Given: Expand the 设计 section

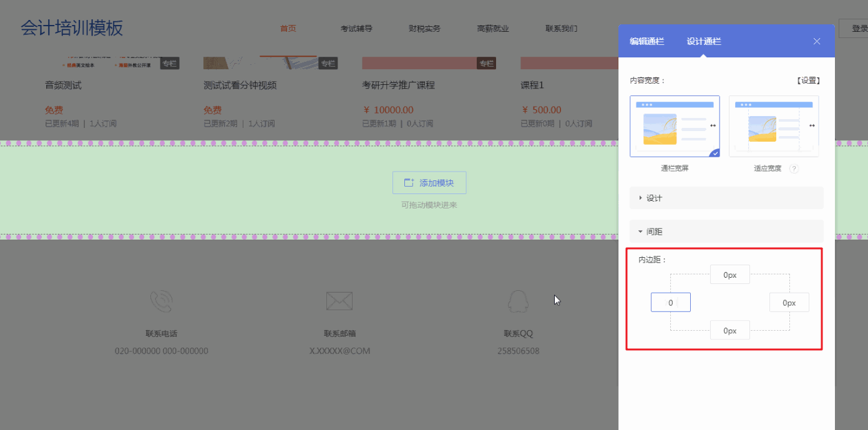Looking at the screenshot, I should coord(726,198).
